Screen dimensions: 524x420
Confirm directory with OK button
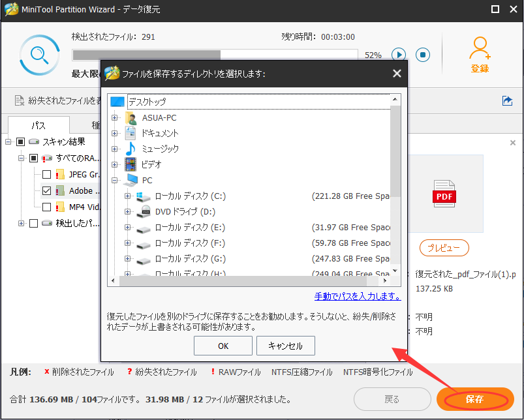(x=223, y=346)
